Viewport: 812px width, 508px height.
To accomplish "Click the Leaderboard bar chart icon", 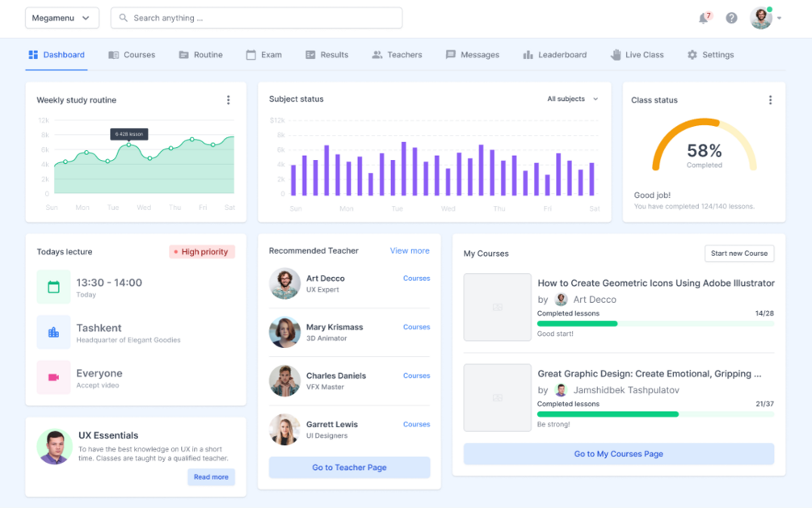I will pos(528,54).
